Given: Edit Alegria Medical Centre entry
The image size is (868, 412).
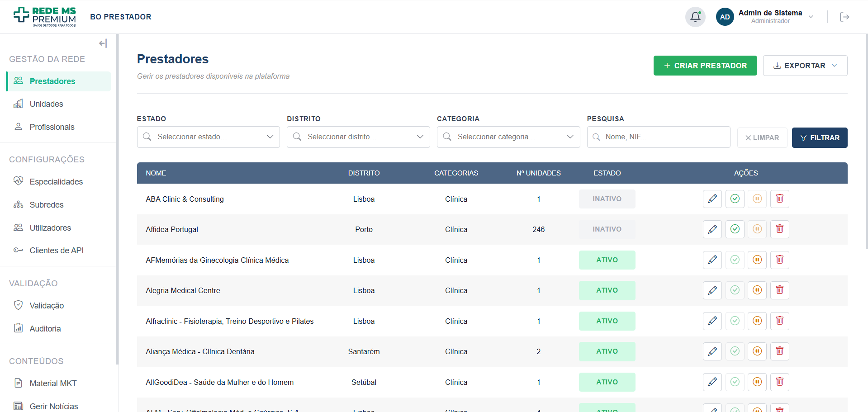Looking at the screenshot, I should [712, 290].
